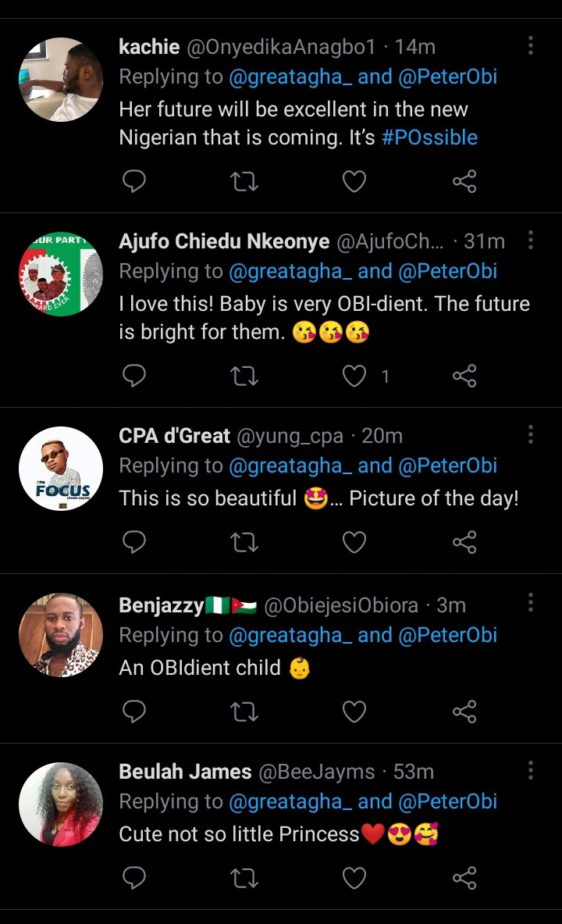
Task: Reply to CPA d'Great's tweet
Action: 135,542
